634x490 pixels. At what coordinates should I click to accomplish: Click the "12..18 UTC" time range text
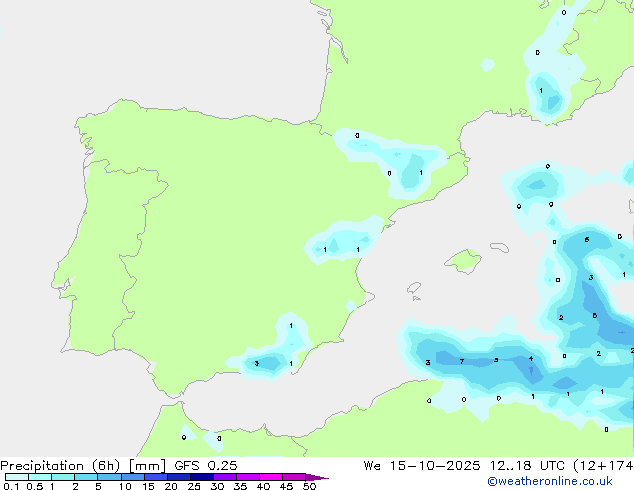tap(527, 466)
